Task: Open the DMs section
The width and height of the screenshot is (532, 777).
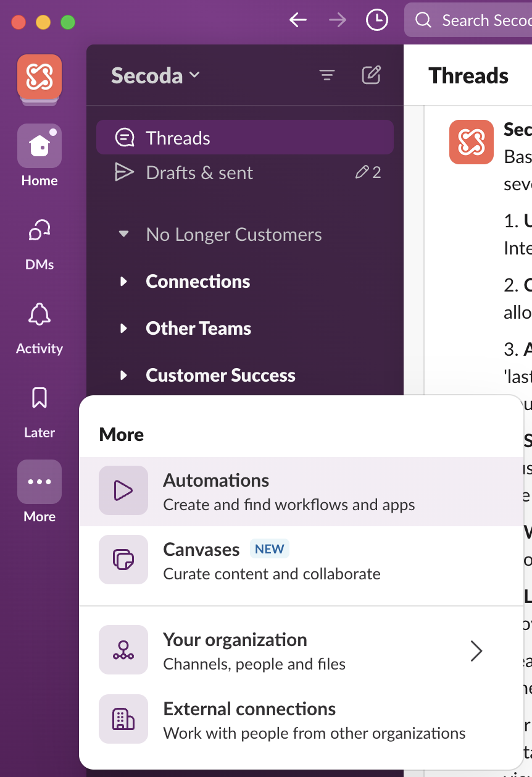Action: point(39,232)
